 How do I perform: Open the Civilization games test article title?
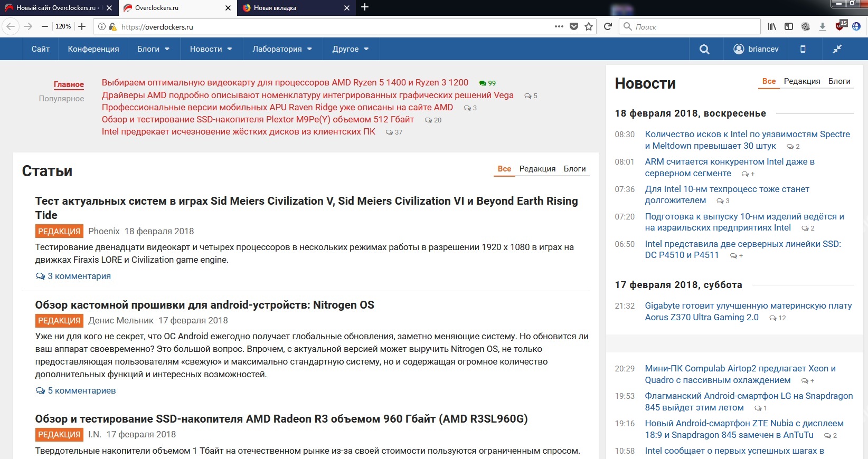307,208
